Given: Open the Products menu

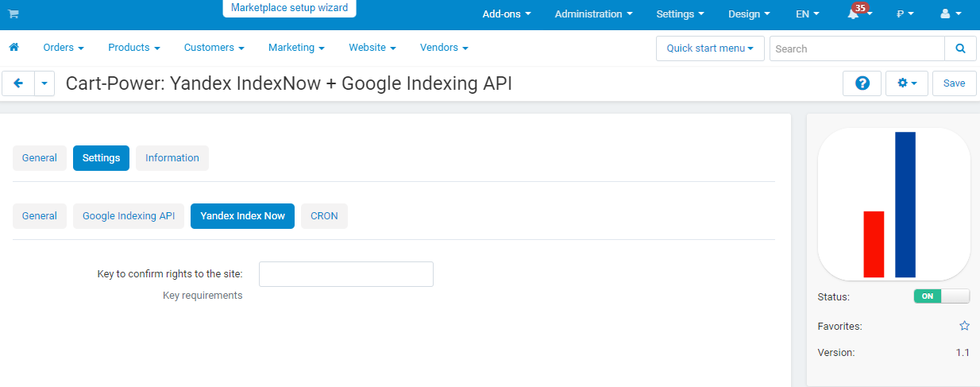Looking at the screenshot, I should click(134, 48).
